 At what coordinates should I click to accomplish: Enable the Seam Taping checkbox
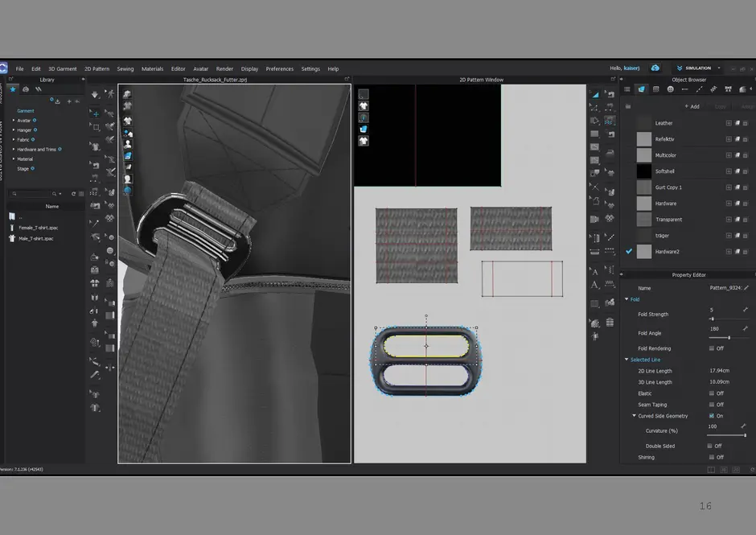pos(711,405)
